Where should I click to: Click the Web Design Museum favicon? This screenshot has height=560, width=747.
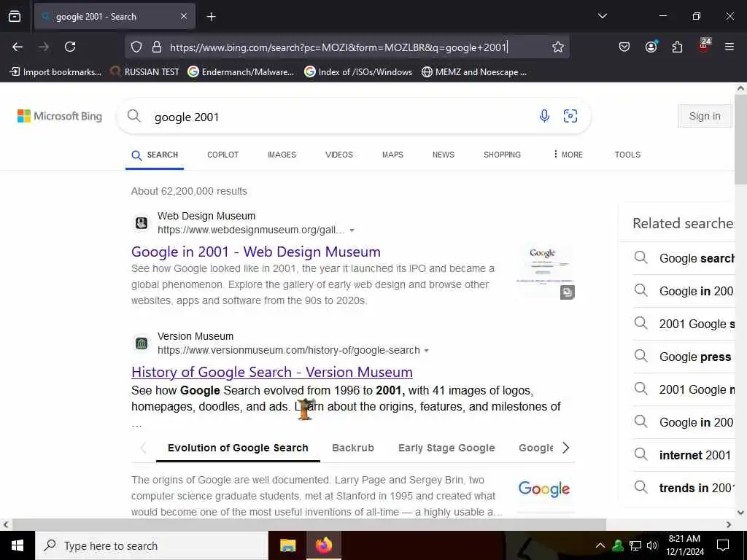[142, 223]
